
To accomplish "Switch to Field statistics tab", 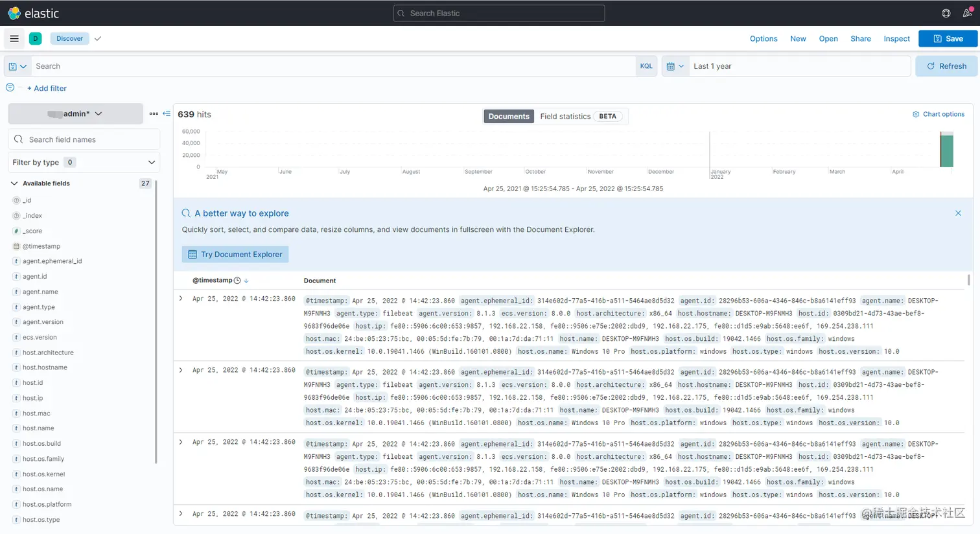I will click(x=581, y=116).
